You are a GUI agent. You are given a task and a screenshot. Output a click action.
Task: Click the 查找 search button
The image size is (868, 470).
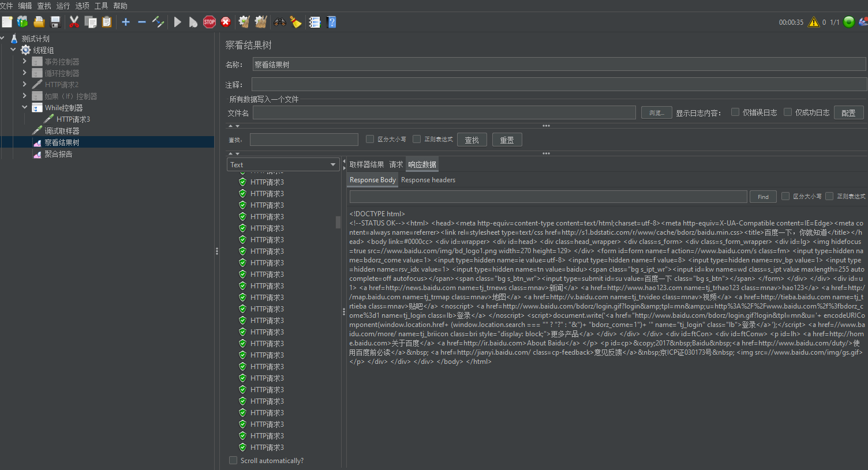click(x=472, y=140)
